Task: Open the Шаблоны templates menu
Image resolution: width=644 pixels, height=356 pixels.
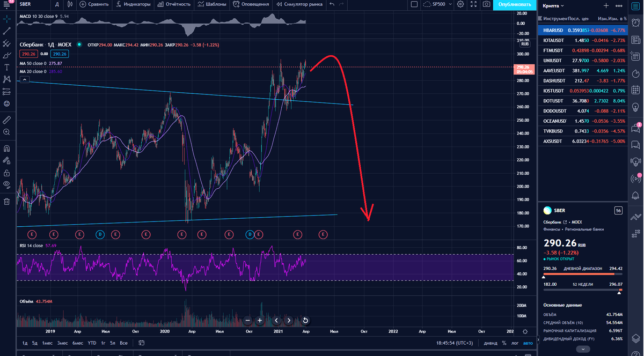Action: (211, 4)
